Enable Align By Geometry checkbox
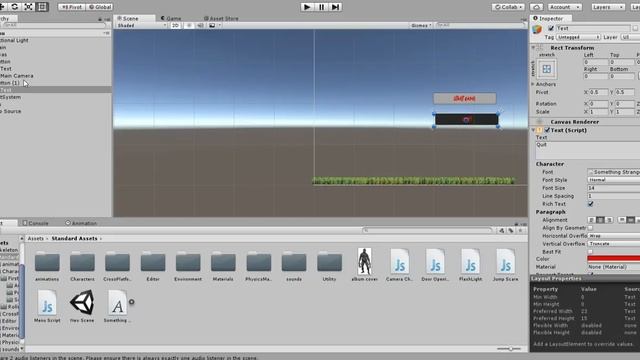Image resolution: width=640 pixels, height=360 pixels. tap(590, 228)
